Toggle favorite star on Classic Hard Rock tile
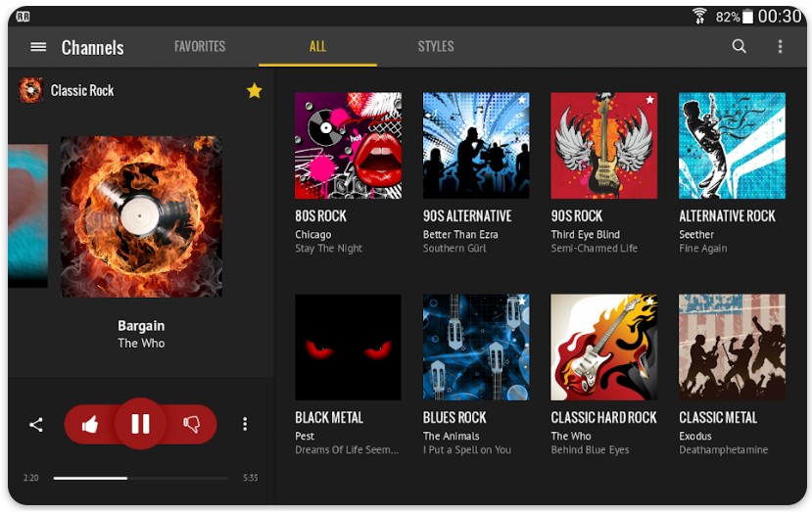Image resolution: width=812 pixels, height=513 pixels. pyautogui.click(x=649, y=301)
